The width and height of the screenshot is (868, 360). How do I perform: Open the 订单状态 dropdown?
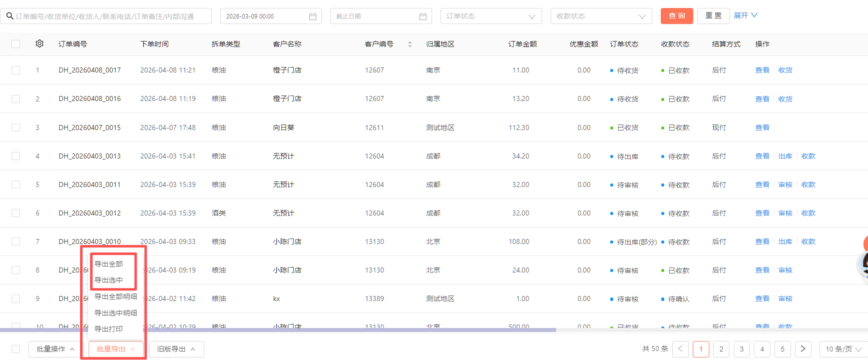(491, 16)
